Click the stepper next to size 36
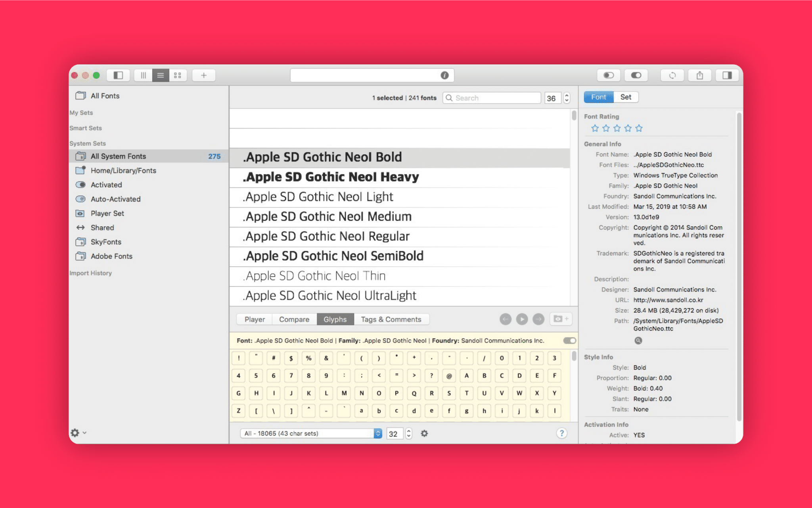Screen dimensions: 812x508 pyautogui.click(x=567, y=98)
